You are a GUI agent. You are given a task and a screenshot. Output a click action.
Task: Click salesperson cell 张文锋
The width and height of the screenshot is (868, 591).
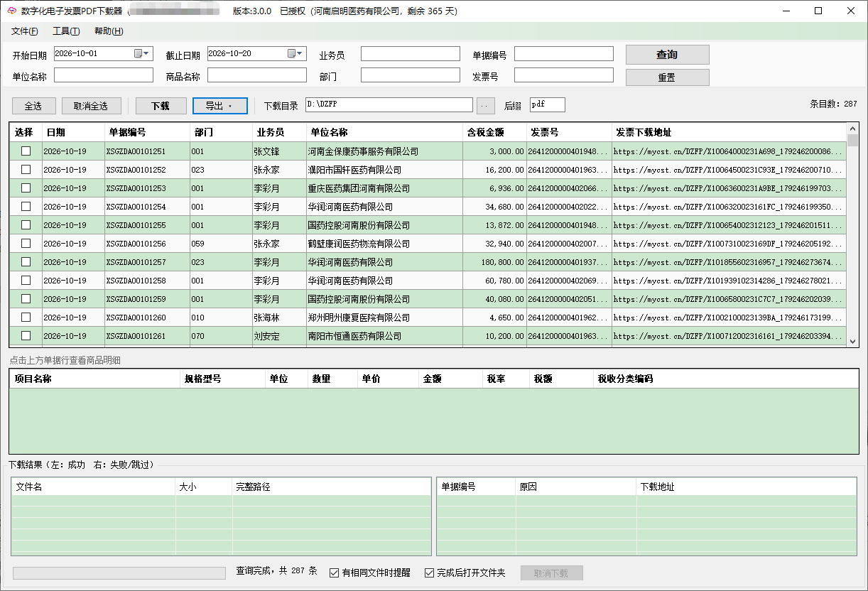point(280,151)
